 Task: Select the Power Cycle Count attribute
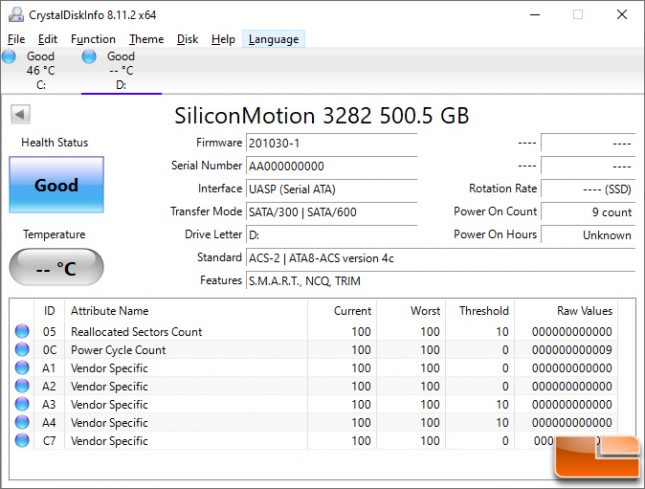tap(118, 350)
